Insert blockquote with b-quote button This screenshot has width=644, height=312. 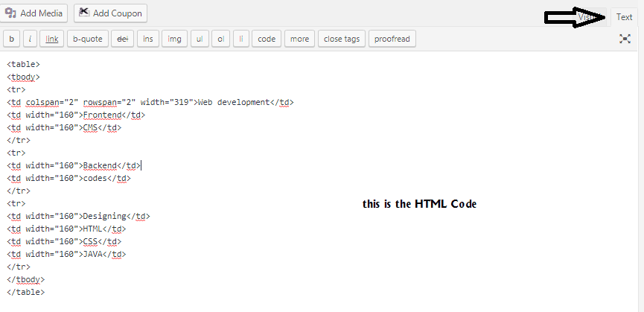tap(88, 39)
